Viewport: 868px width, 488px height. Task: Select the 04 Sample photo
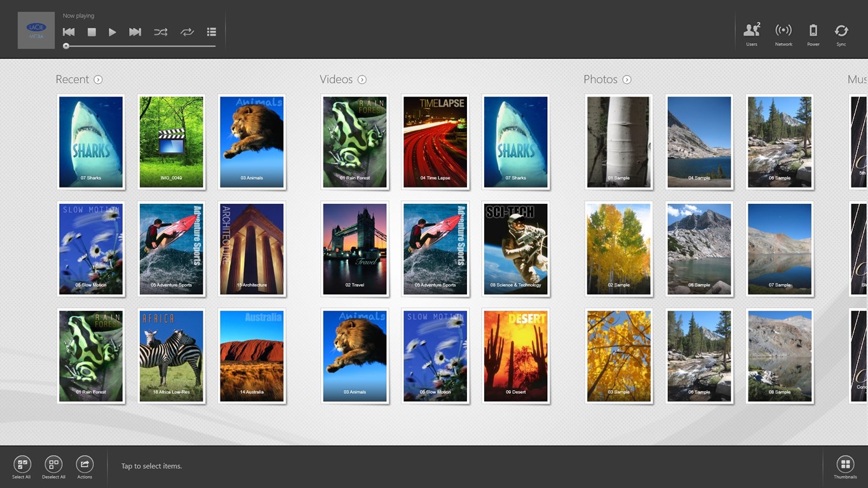pos(699,142)
